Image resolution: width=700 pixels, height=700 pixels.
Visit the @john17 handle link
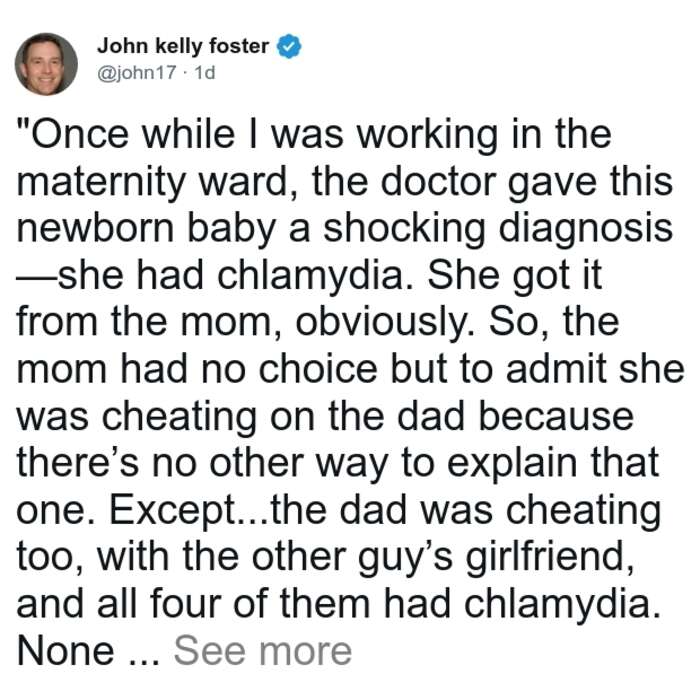(x=137, y=72)
